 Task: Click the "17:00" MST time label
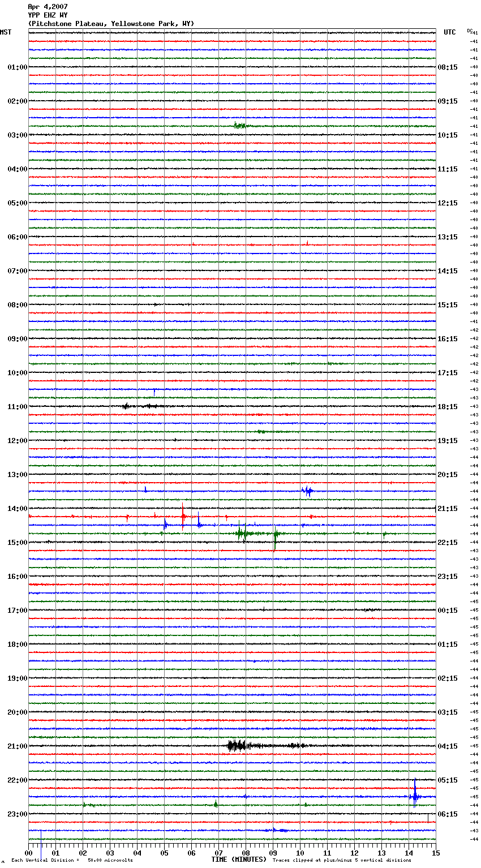click(18, 611)
